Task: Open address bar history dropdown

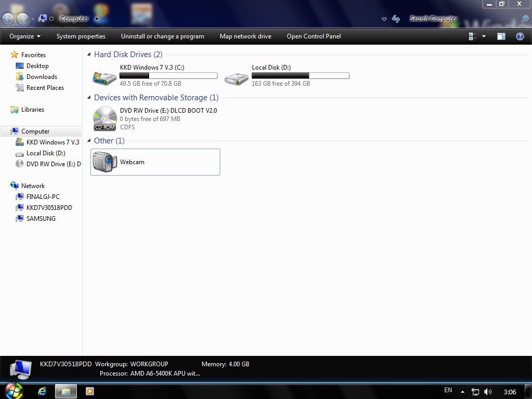Action: pos(384,19)
